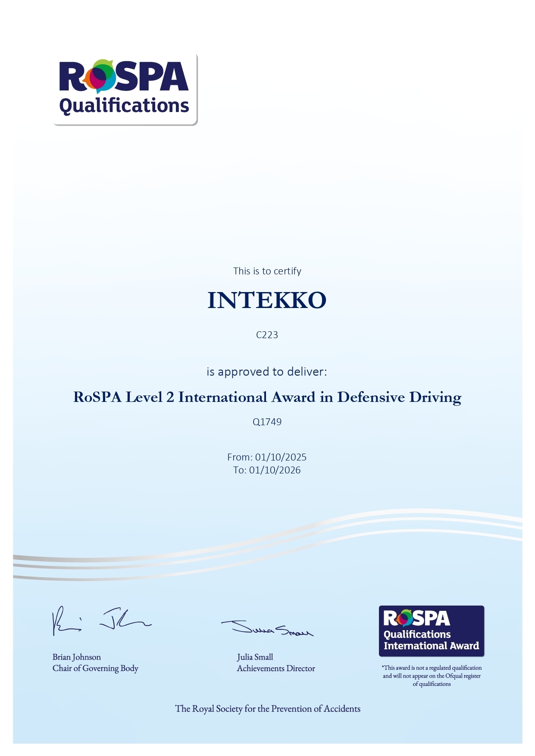Click the printed name Julia Small
535x756 pixels.
pyautogui.click(x=255, y=657)
